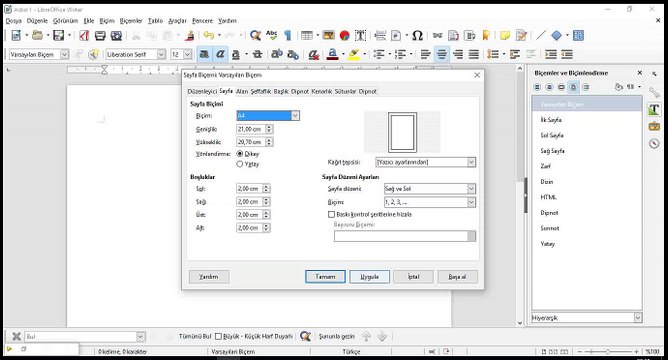Click the Justified alignment icon

(x=474, y=55)
